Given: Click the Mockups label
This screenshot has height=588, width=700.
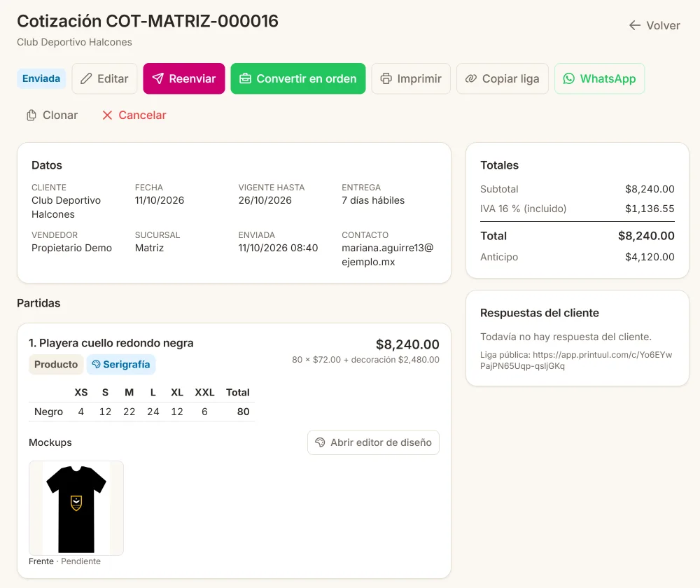Looking at the screenshot, I should click(x=50, y=442).
